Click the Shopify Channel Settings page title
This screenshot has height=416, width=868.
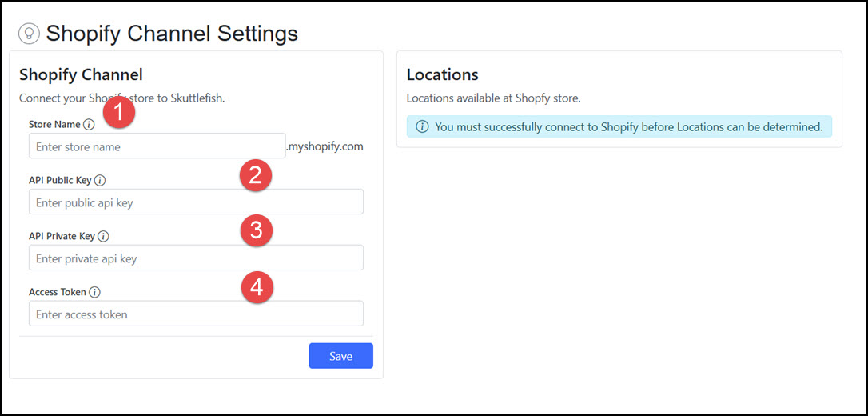click(172, 34)
